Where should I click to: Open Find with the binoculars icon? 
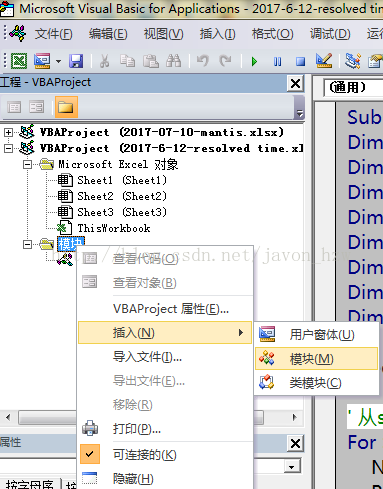174,61
